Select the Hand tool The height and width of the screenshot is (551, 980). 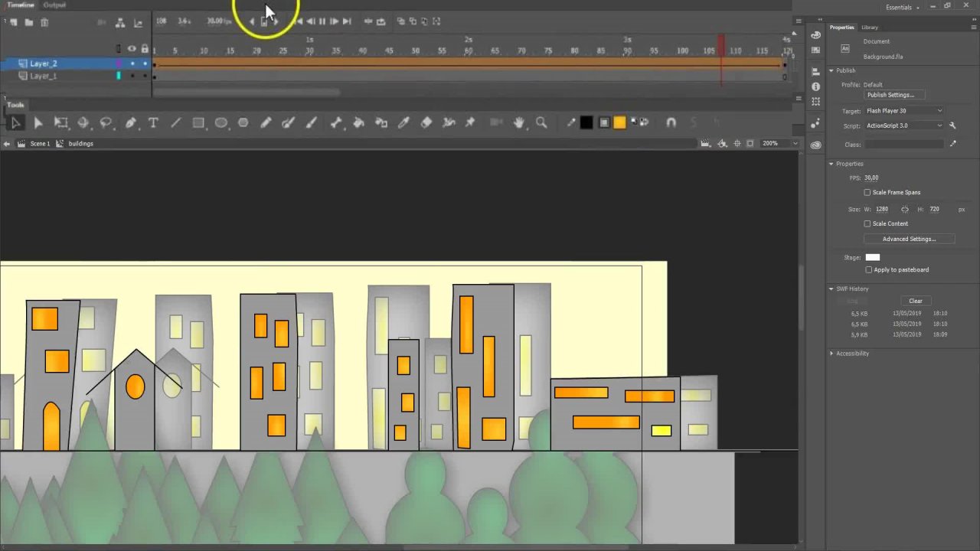(x=519, y=122)
